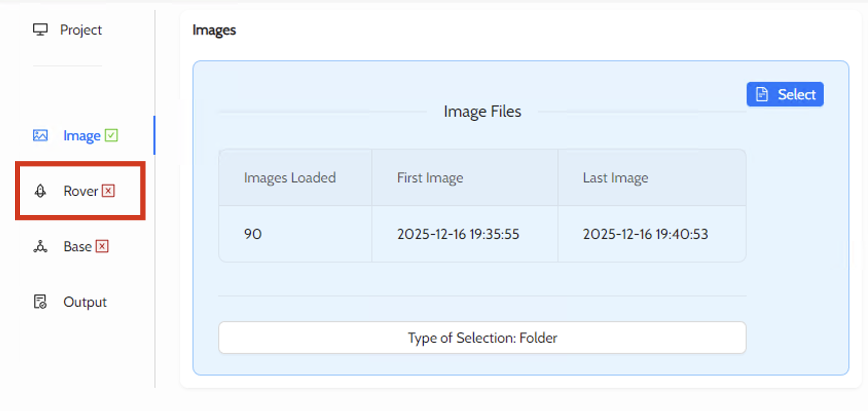Screen dimensions: 868x411
Task: Click the Output document icon
Action: tap(40, 302)
